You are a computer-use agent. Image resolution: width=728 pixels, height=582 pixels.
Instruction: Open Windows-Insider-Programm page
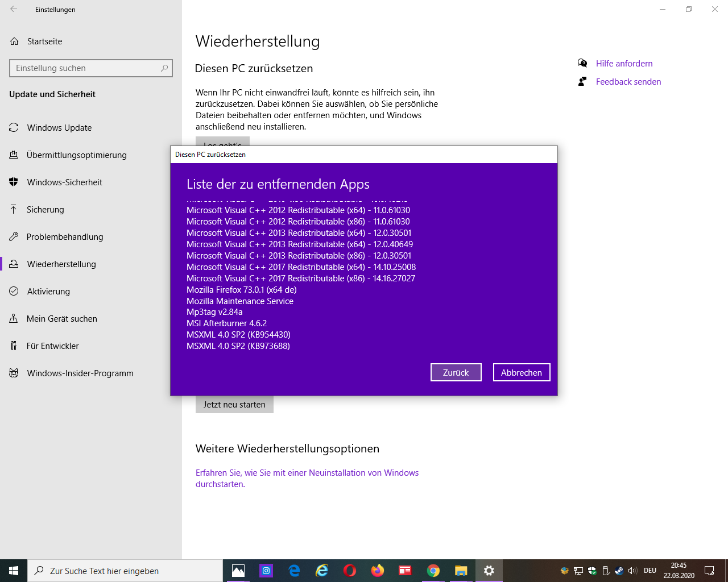point(80,373)
